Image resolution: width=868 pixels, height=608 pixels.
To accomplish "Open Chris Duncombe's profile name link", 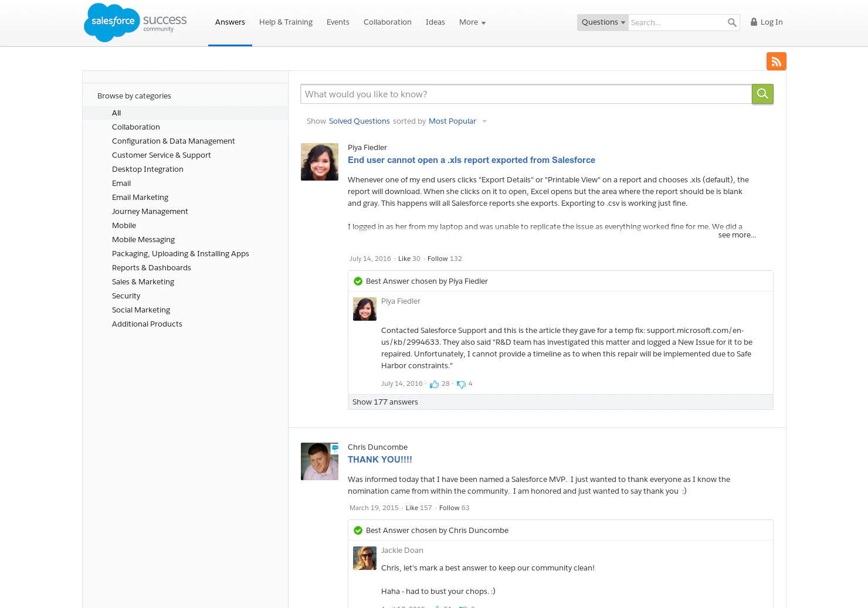I will point(378,447).
